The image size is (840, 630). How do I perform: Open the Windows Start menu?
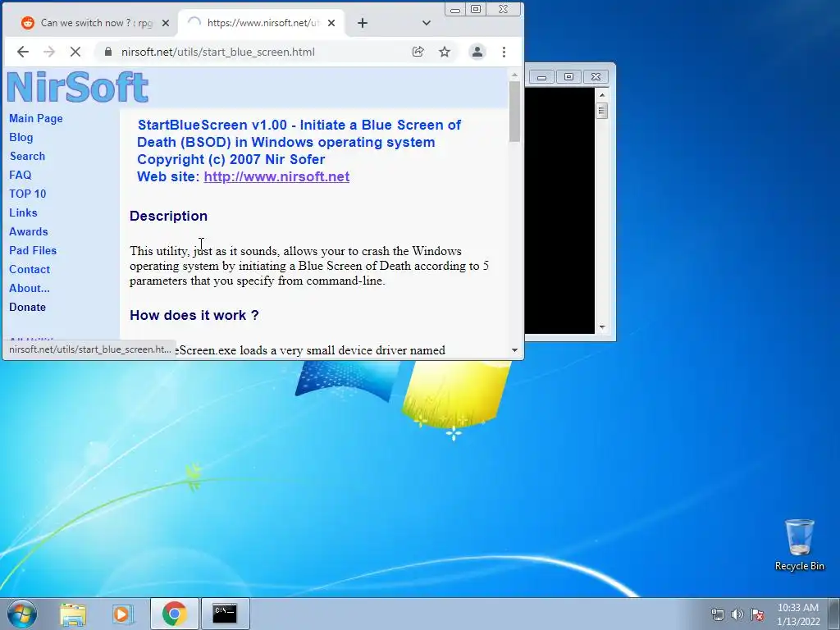[22, 614]
